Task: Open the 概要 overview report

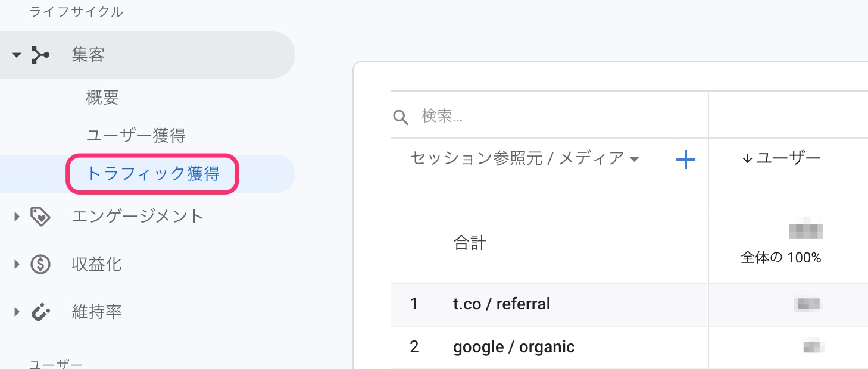Action: pos(102,98)
